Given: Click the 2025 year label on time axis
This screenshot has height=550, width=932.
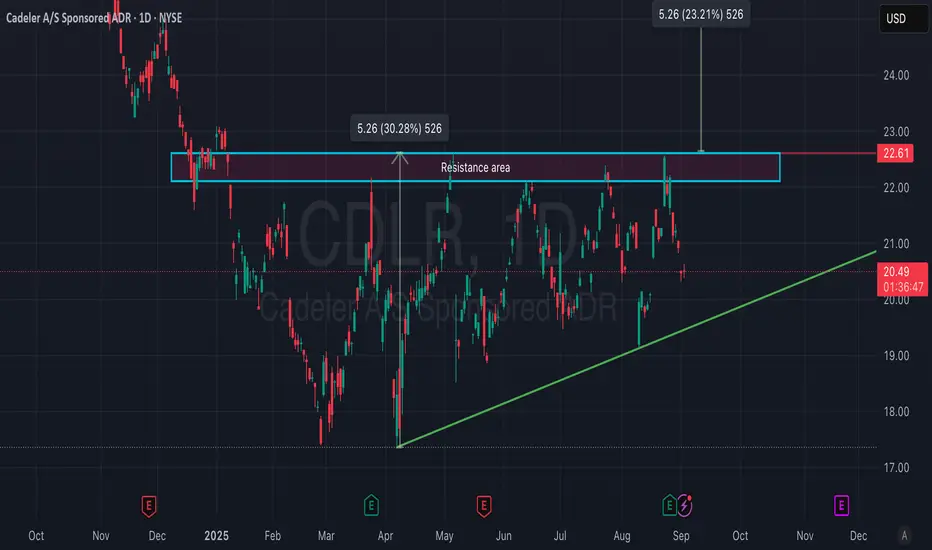Looking at the screenshot, I should pyautogui.click(x=216, y=536).
